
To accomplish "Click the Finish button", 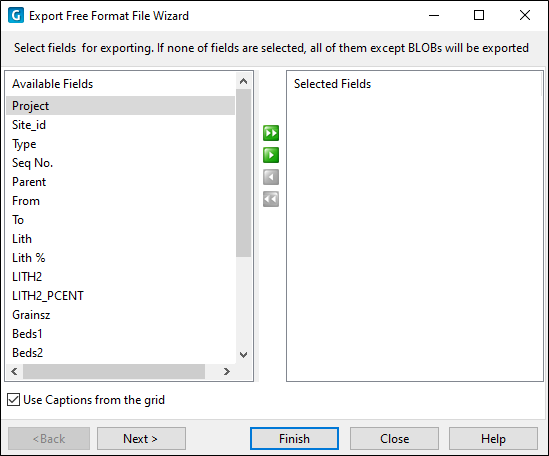I will (x=294, y=438).
